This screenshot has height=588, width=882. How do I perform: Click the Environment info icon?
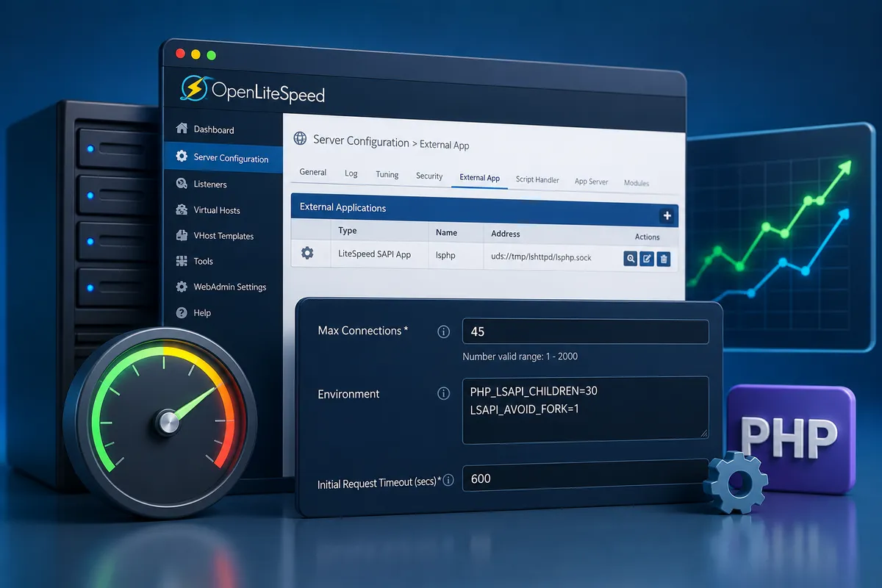click(443, 394)
